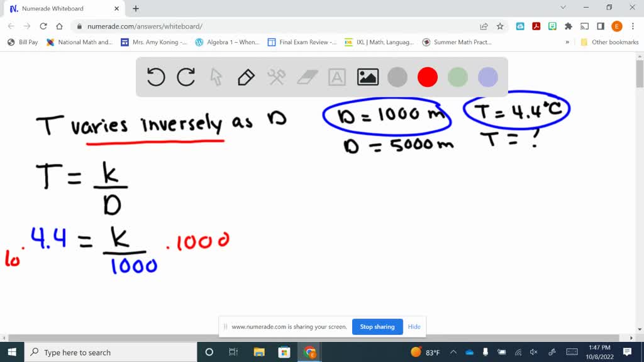Activate the eraser tool

(x=306, y=77)
